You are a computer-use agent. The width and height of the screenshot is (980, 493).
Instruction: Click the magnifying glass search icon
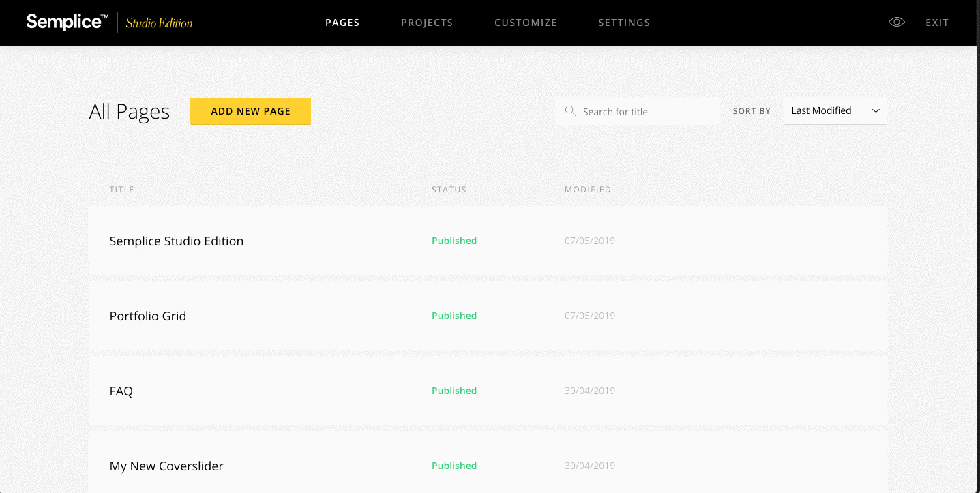click(x=571, y=110)
